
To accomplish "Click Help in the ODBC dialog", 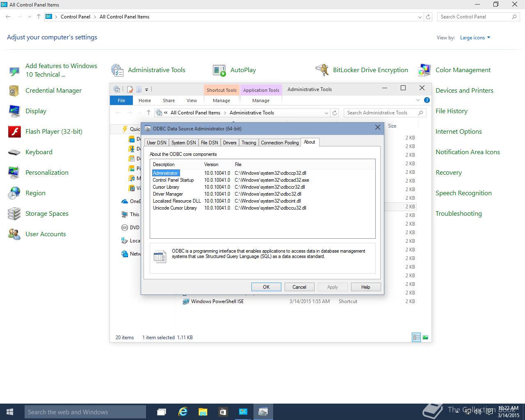I will 366,287.
